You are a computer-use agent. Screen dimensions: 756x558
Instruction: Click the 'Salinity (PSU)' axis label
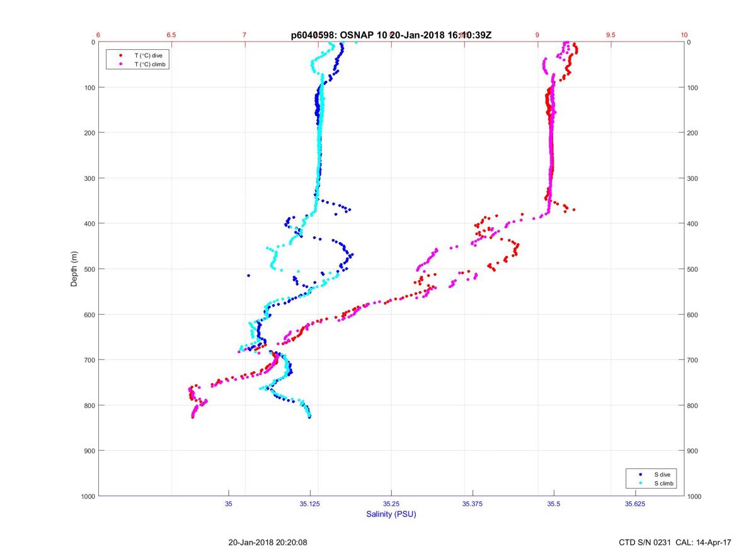[391, 514]
